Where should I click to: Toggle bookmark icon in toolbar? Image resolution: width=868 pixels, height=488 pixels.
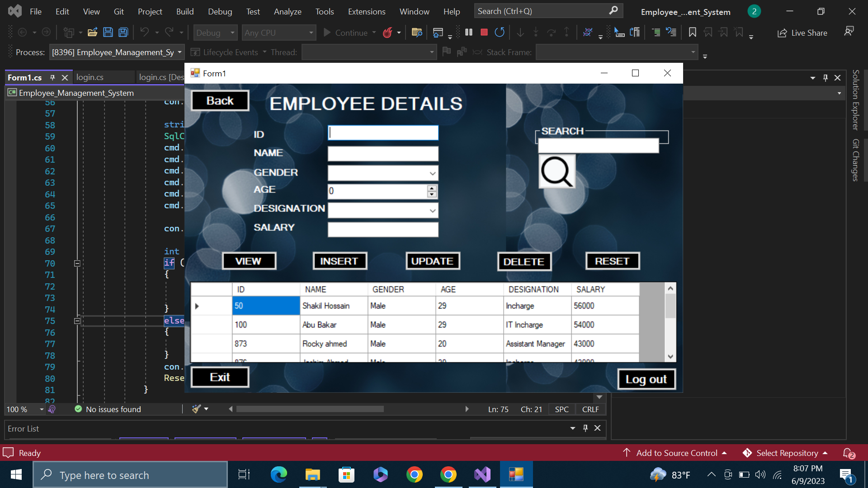pyautogui.click(x=692, y=33)
